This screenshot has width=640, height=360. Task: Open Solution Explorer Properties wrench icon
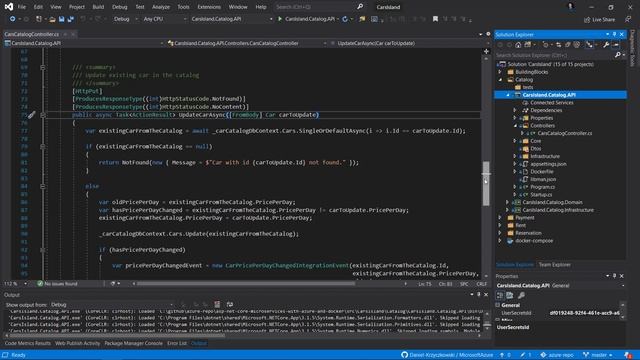point(607,45)
